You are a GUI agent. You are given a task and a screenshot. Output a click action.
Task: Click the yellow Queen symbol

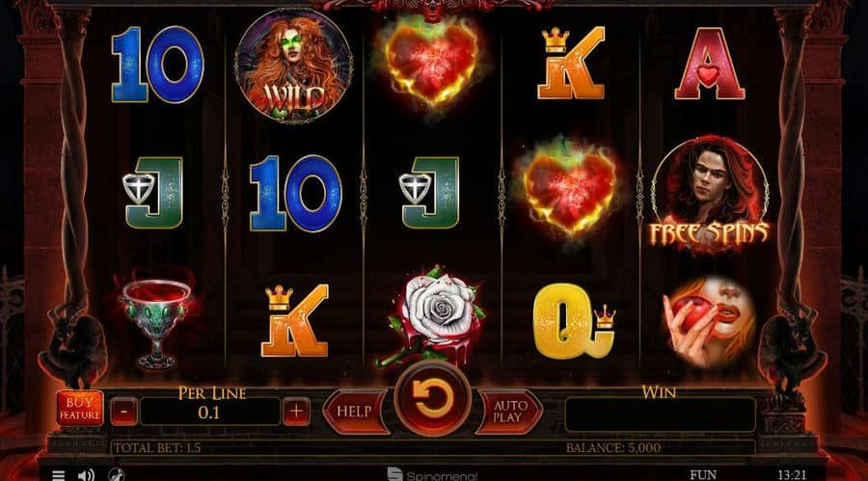click(574, 321)
